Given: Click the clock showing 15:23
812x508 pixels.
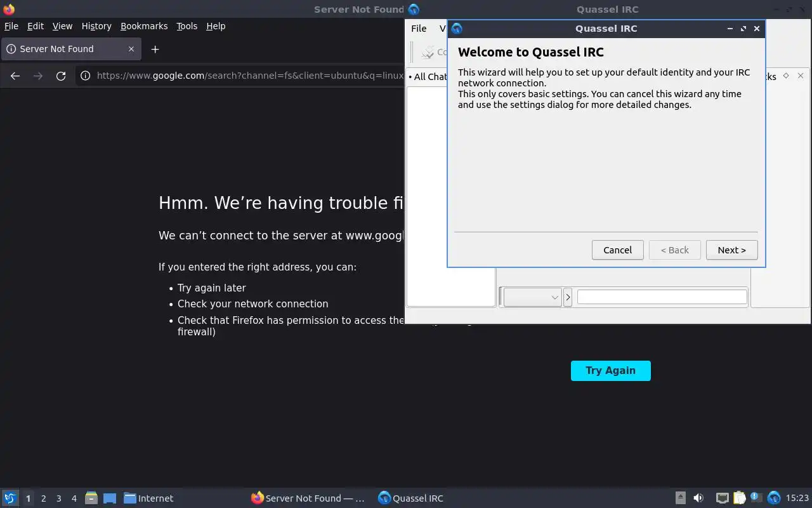Looking at the screenshot, I should [797, 498].
